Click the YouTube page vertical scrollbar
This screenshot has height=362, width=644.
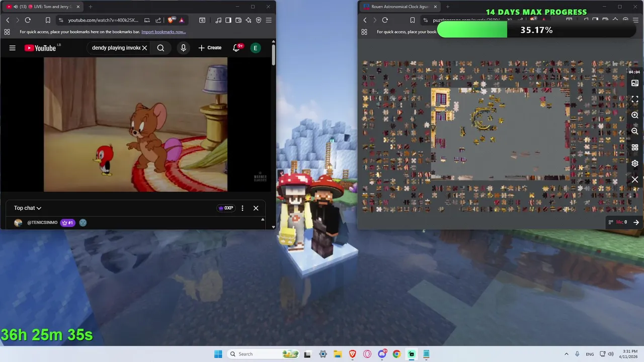273,54
